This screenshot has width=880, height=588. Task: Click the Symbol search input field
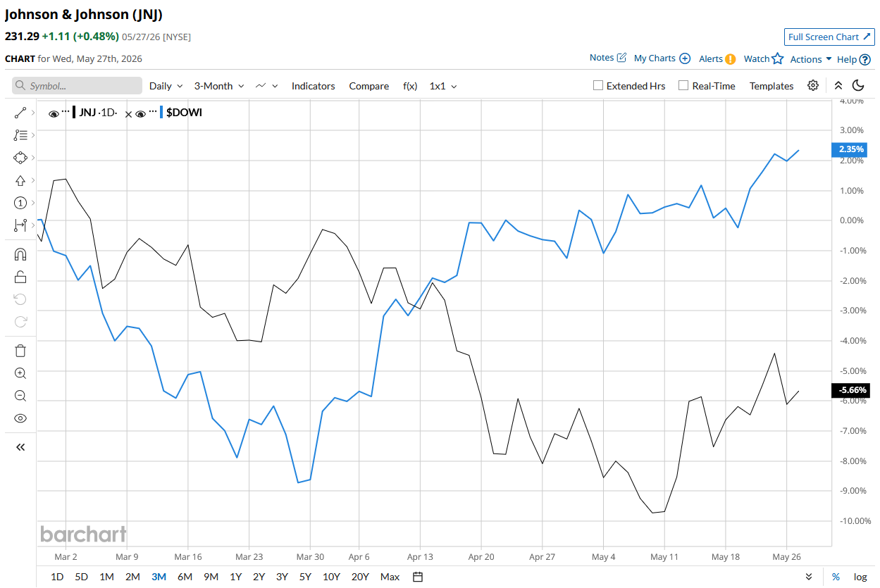point(77,86)
